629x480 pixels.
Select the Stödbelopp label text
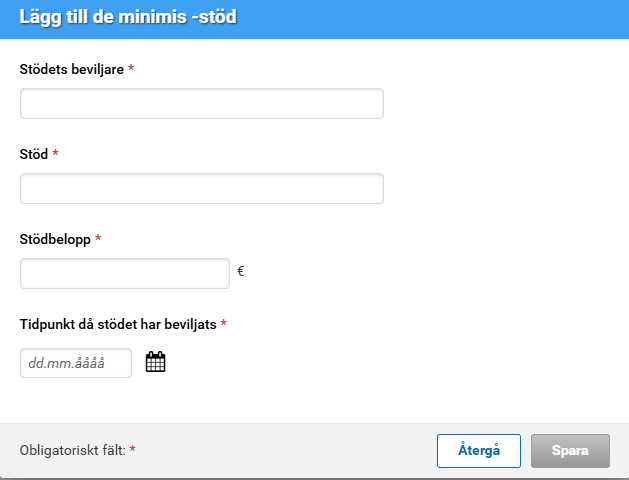tap(55, 239)
